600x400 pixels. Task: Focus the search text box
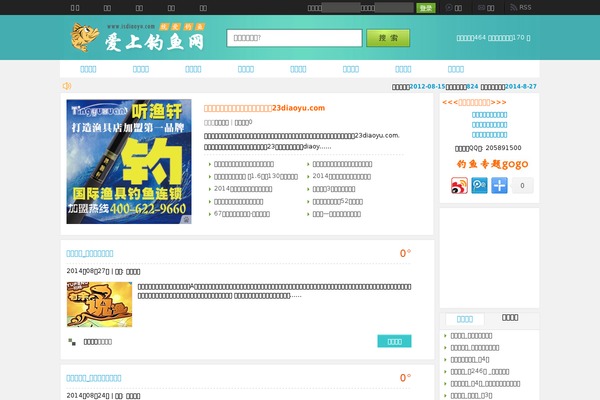pos(294,38)
